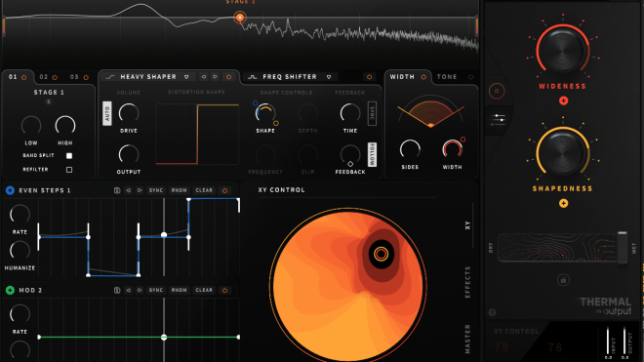Image resolution: width=644 pixels, height=362 pixels.
Task: Click the SHAPE knob
Action: tap(265, 113)
